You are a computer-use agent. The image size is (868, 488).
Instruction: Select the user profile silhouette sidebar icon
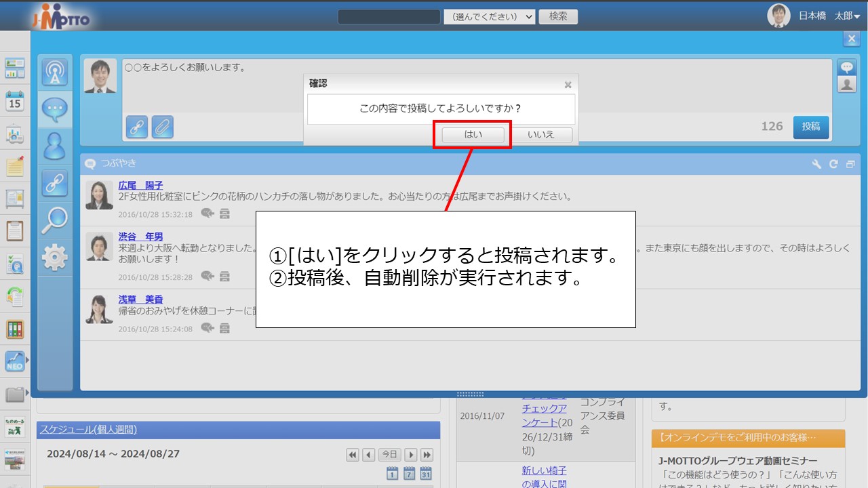tap(54, 146)
